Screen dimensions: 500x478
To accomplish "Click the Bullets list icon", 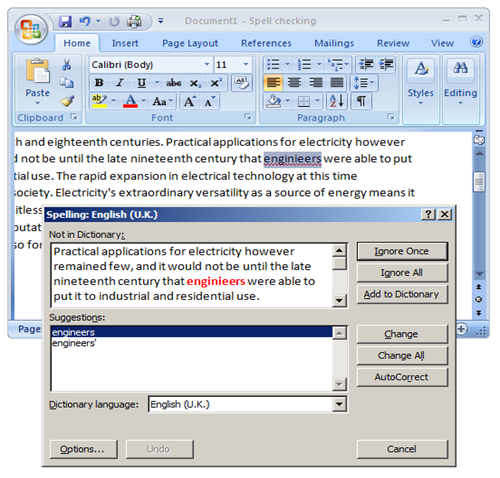I will click(274, 64).
